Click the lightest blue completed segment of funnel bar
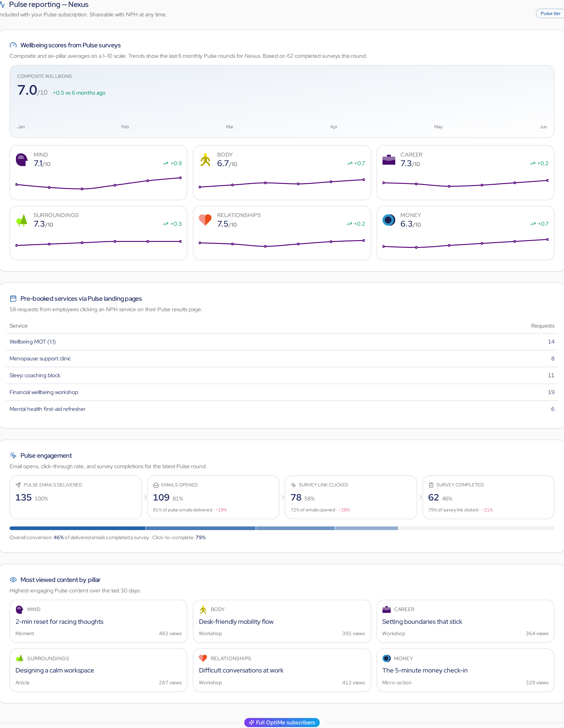 coord(366,528)
